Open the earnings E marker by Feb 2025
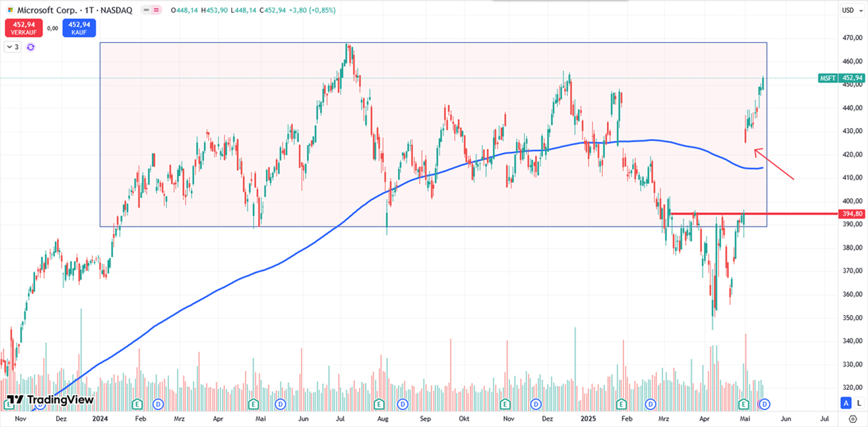This screenshot has width=868, height=427. pos(620,404)
